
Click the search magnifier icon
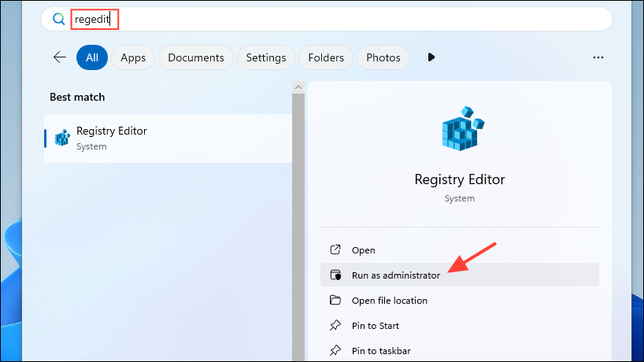tap(59, 19)
